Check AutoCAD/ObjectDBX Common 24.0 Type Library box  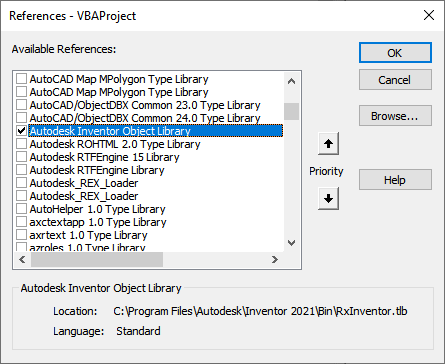click(22, 118)
